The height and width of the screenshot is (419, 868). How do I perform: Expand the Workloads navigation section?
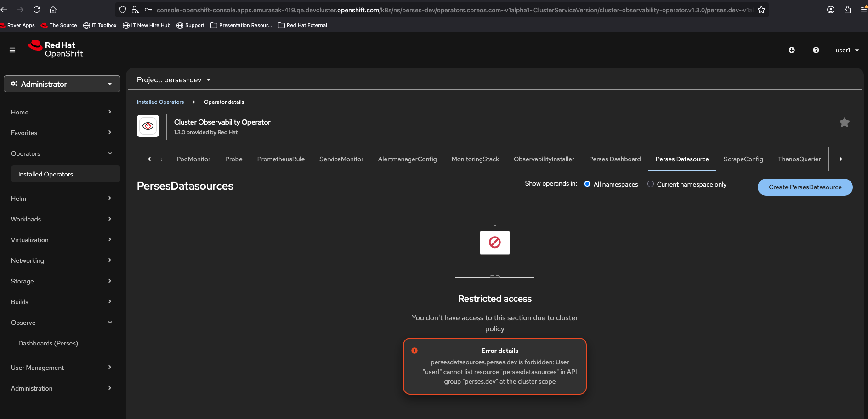62,219
